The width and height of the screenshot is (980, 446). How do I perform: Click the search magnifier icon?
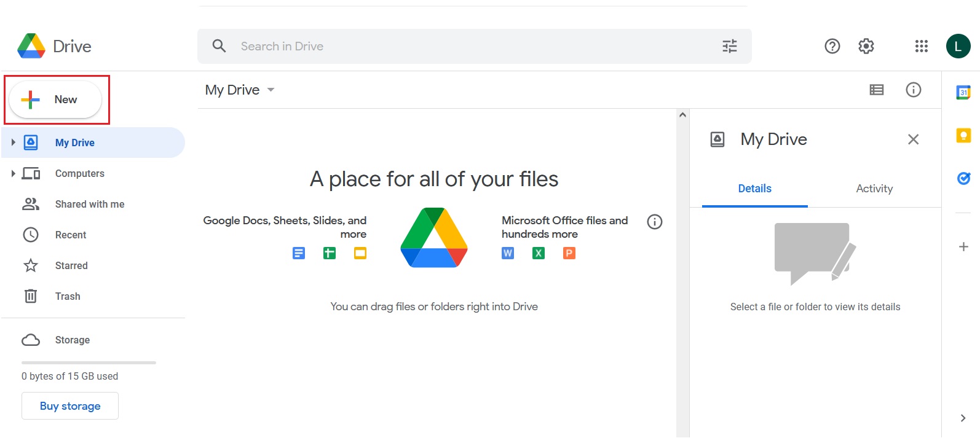pos(219,46)
